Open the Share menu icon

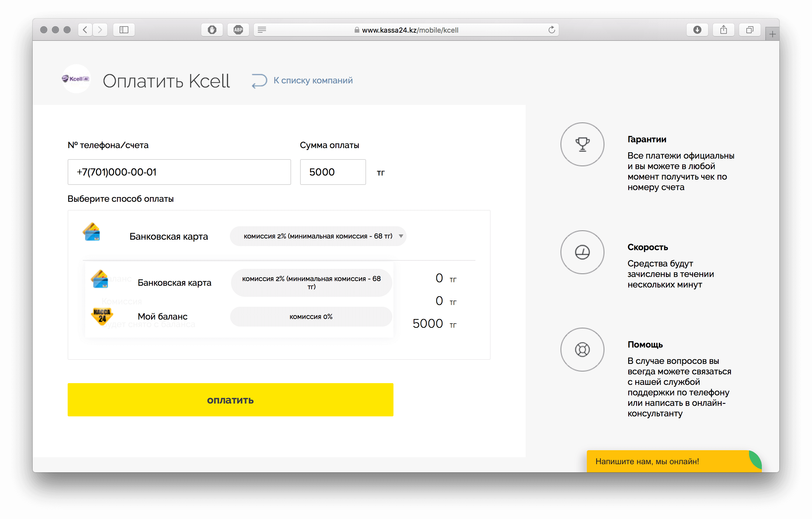723,30
